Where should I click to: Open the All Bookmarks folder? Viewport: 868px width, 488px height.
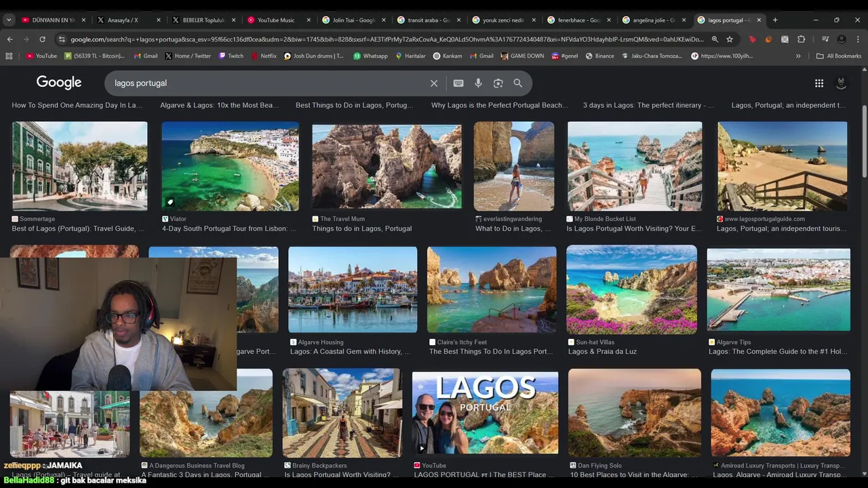point(839,56)
